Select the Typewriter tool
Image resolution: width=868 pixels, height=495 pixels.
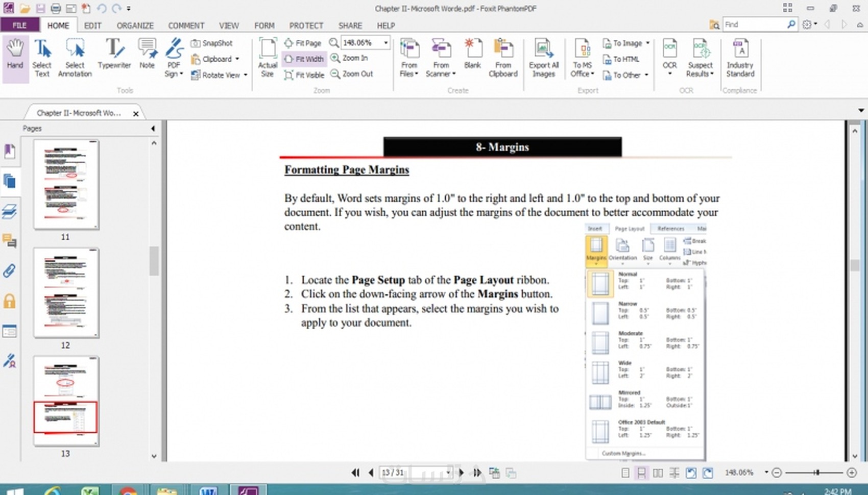[x=114, y=54]
